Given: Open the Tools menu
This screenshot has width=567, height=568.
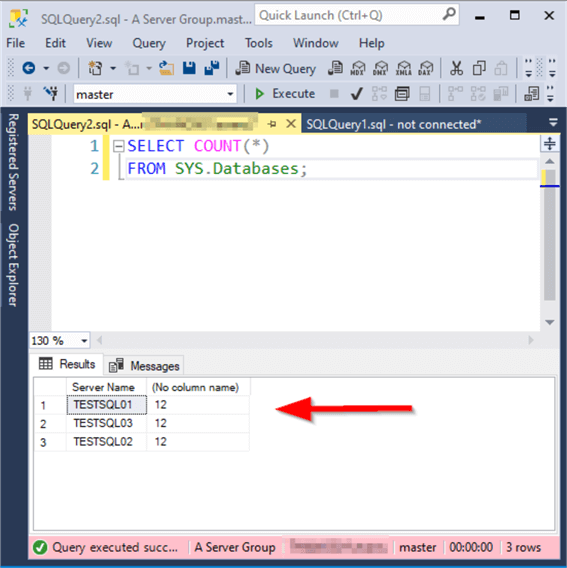Looking at the screenshot, I should 259,43.
